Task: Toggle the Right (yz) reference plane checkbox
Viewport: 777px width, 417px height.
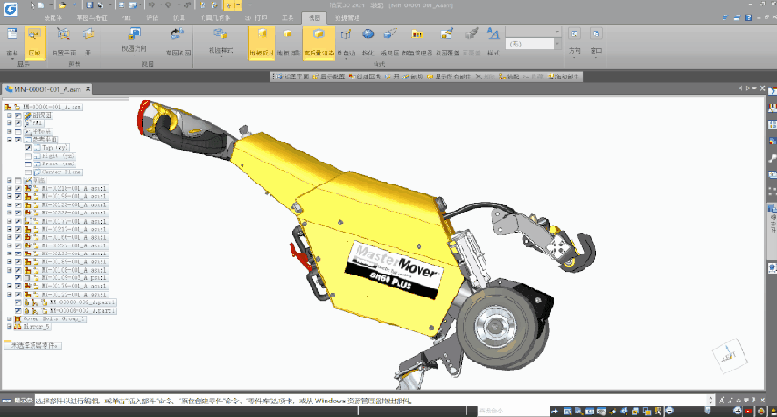Action: click(x=30, y=157)
